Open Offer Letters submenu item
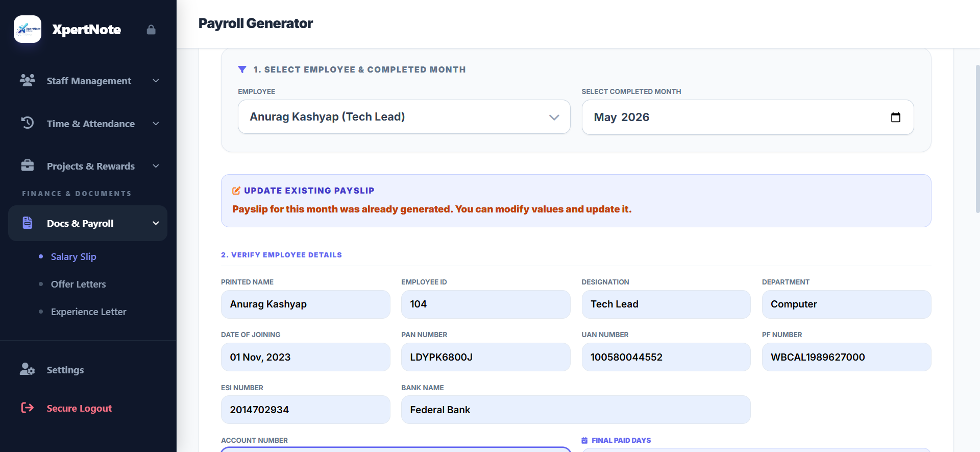Image resolution: width=980 pixels, height=452 pixels. pos(79,284)
